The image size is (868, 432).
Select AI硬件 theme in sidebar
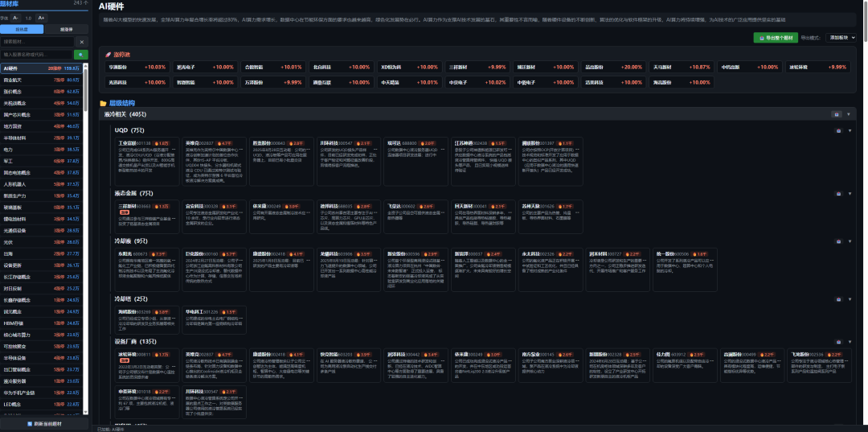(x=42, y=68)
